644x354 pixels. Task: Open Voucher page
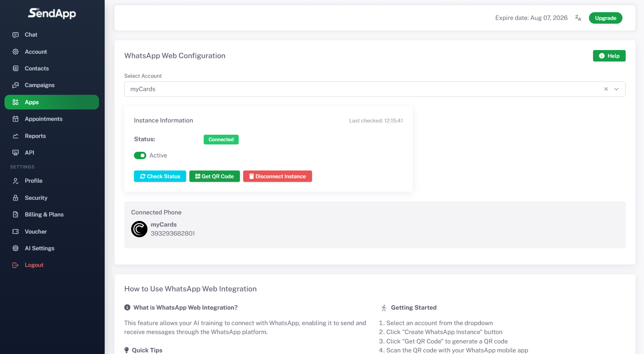tap(52, 232)
